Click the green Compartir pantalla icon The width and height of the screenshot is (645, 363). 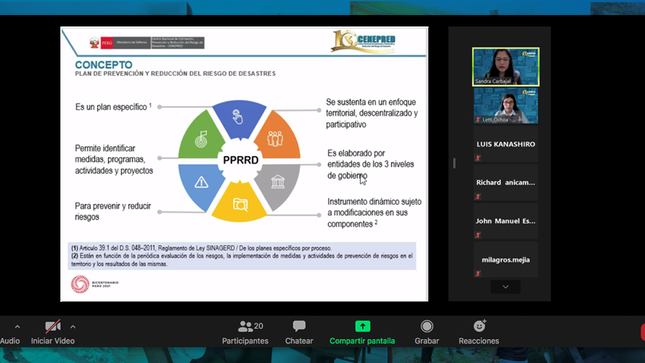[x=362, y=326]
